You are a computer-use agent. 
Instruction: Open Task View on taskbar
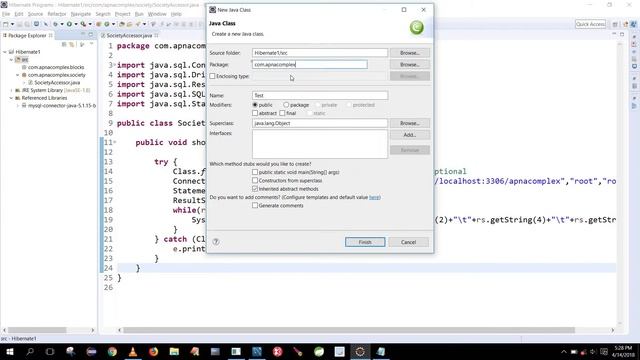click(x=50, y=351)
